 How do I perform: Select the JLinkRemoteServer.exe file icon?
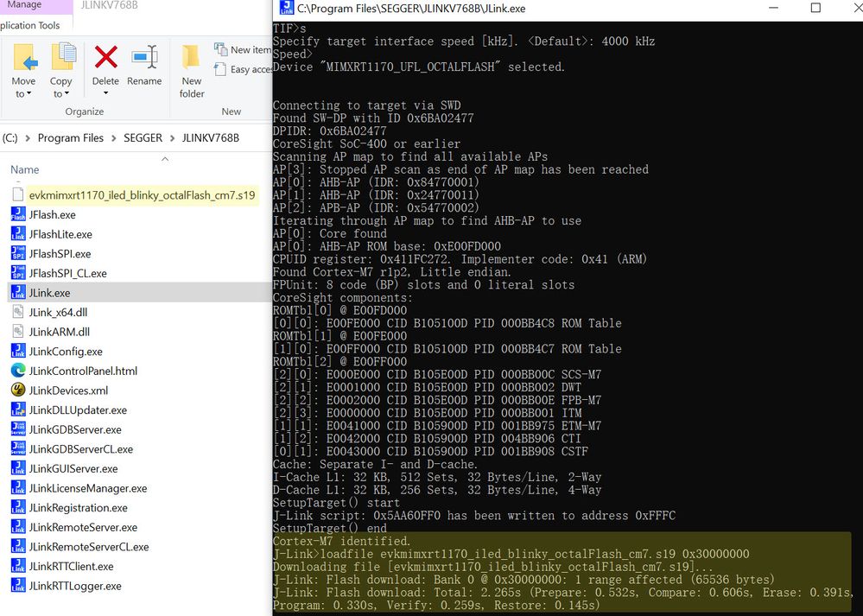[18, 527]
